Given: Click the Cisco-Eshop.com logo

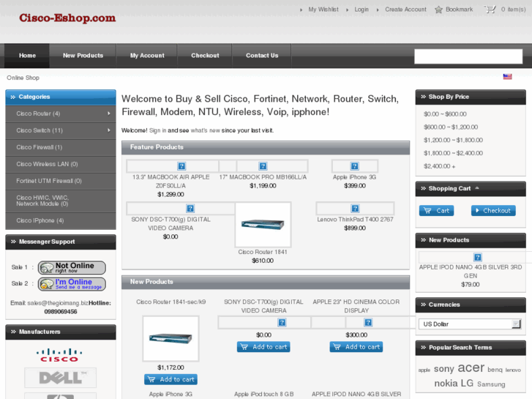Looking at the screenshot, I should point(67,18).
